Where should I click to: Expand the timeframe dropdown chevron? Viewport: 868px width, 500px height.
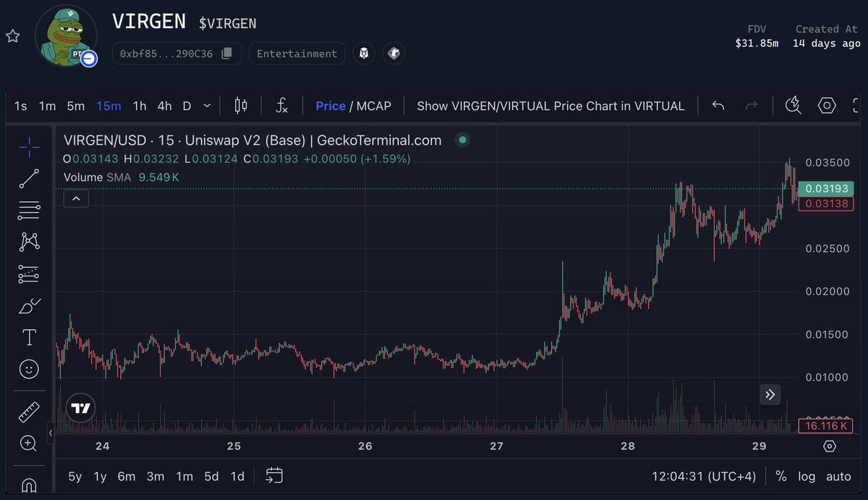tap(207, 106)
